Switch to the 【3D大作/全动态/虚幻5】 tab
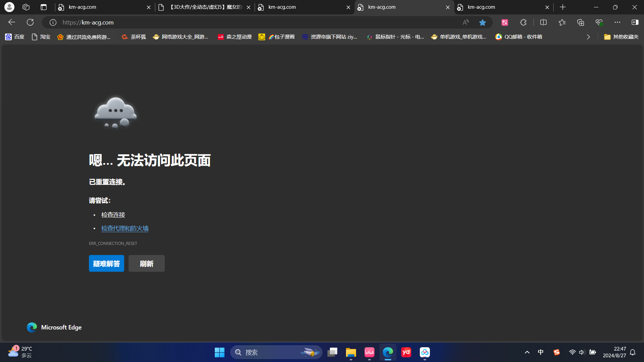 (x=205, y=7)
